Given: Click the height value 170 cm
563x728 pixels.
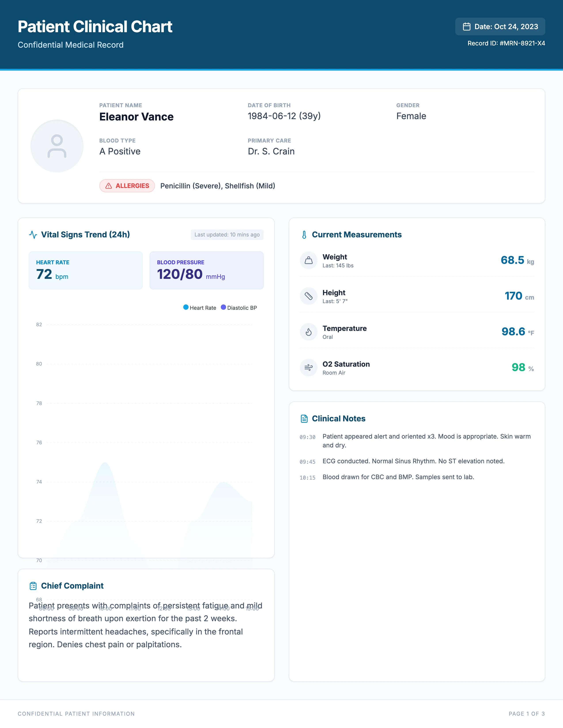Looking at the screenshot, I should (519, 296).
